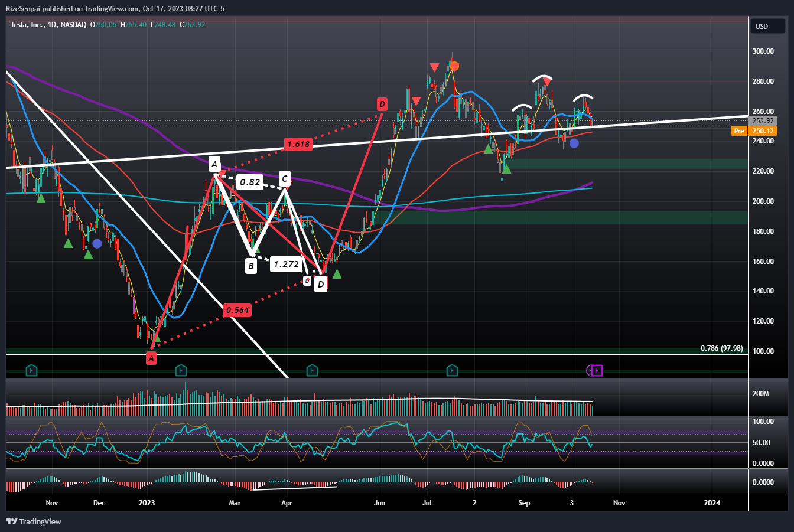The height and width of the screenshot is (532, 794).
Task: Click the Jun label on the time axis
Action: coord(380,503)
